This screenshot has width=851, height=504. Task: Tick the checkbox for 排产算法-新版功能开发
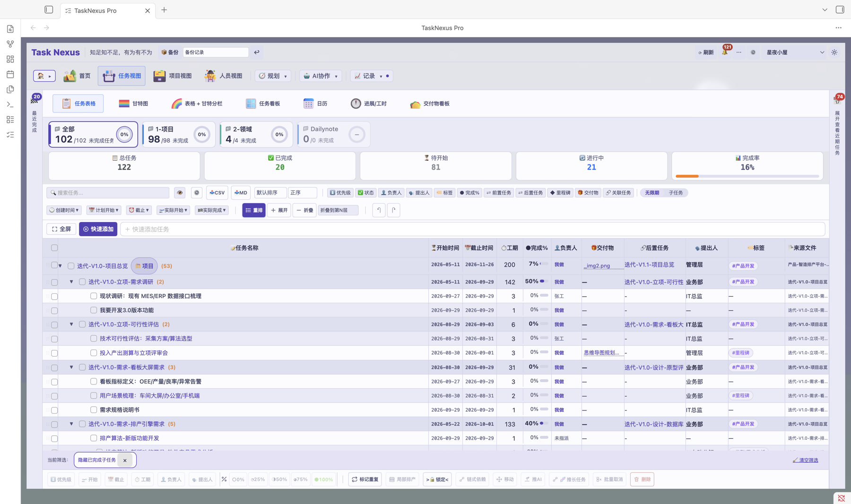click(94, 438)
